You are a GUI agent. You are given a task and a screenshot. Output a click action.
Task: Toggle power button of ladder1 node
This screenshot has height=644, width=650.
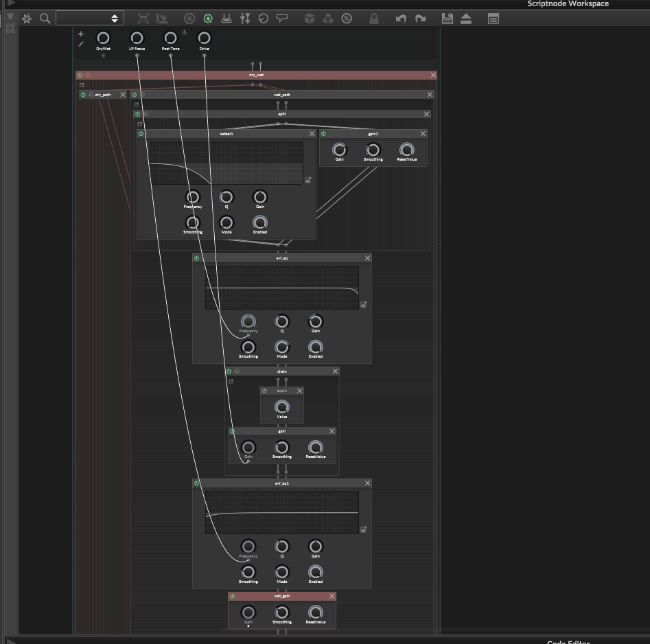click(141, 134)
